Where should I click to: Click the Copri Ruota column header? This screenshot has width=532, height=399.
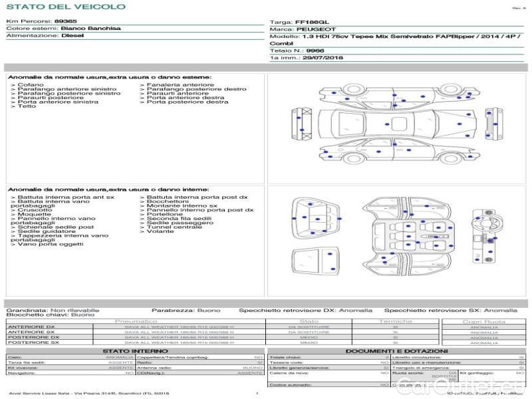point(483,321)
